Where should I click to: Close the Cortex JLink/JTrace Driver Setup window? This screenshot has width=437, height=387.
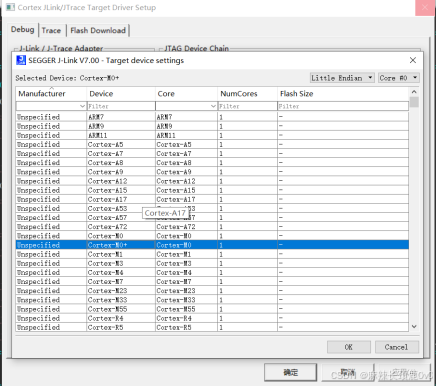click(425, 8)
